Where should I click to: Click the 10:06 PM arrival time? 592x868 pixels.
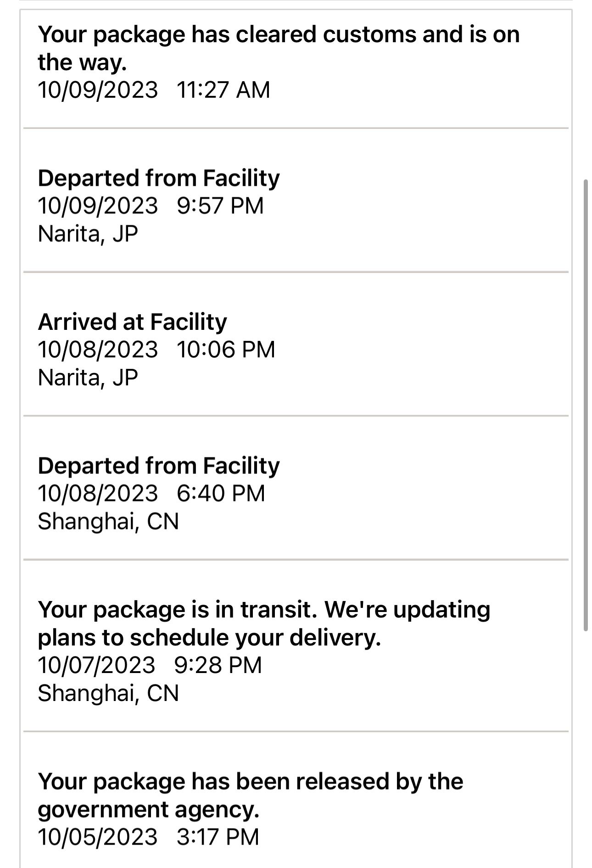[x=226, y=350]
